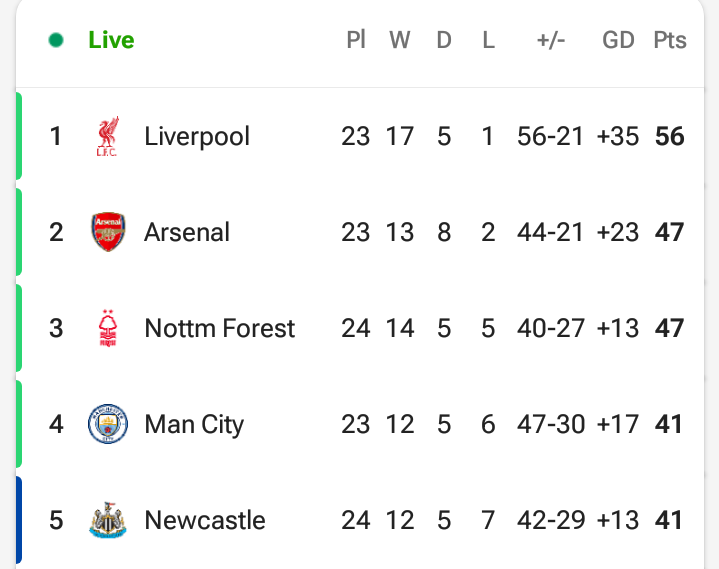Click Liverpool's 56 points value
Image resolution: width=719 pixels, height=569 pixels.
point(670,136)
